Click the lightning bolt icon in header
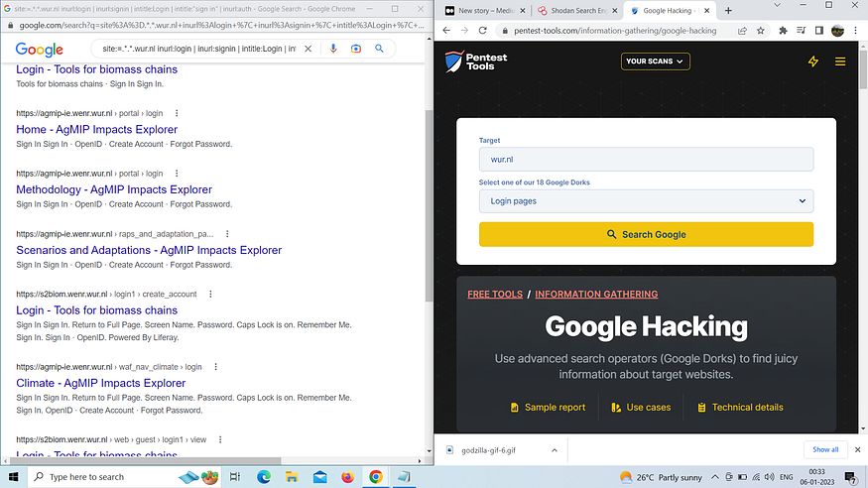868x488 pixels. pyautogui.click(x=813, y=61)
